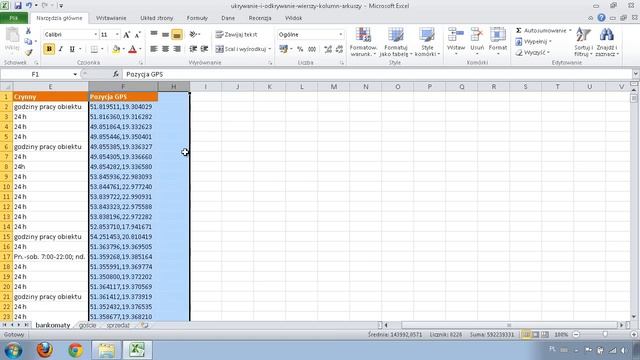Image resolution: width=640 pixels, height=360 pixels.
Task: Click the decrease decimal icon
Action: [x=339, y=49]
